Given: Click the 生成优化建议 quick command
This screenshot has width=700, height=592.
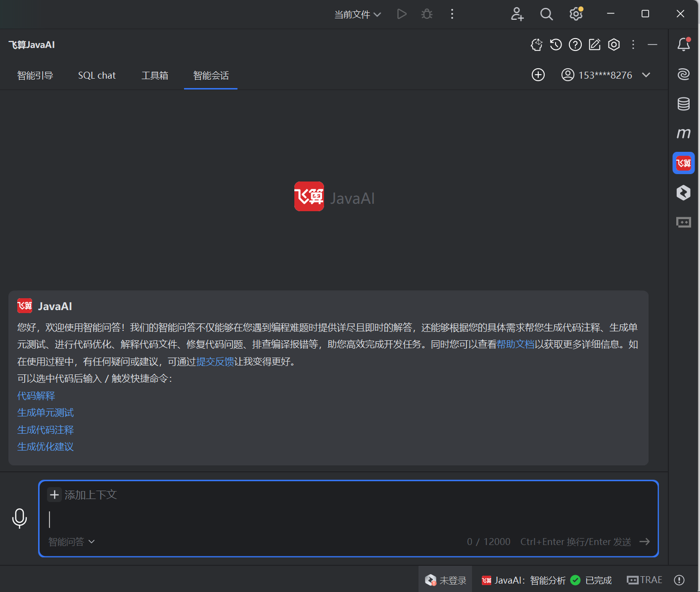Looking at the screenshot, I should [x=46, y=447].
